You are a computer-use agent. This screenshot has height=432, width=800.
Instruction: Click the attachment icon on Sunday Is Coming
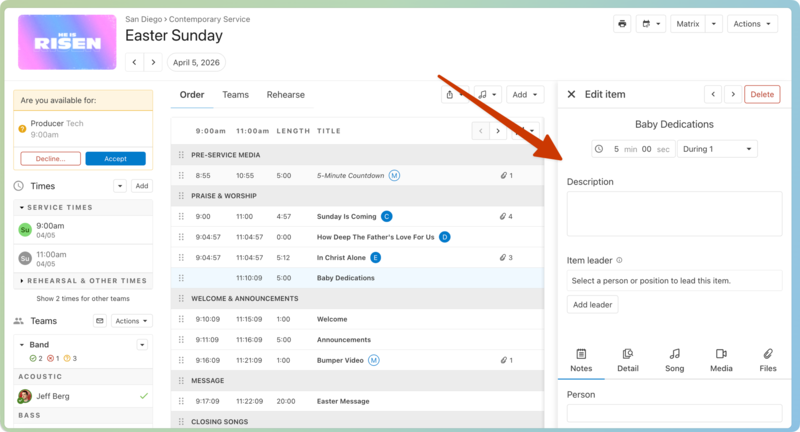pos(504,216)
